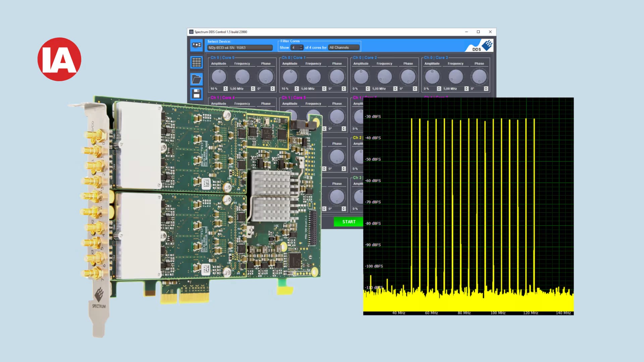Click the -30 dBFS axis label

(373, 117)
